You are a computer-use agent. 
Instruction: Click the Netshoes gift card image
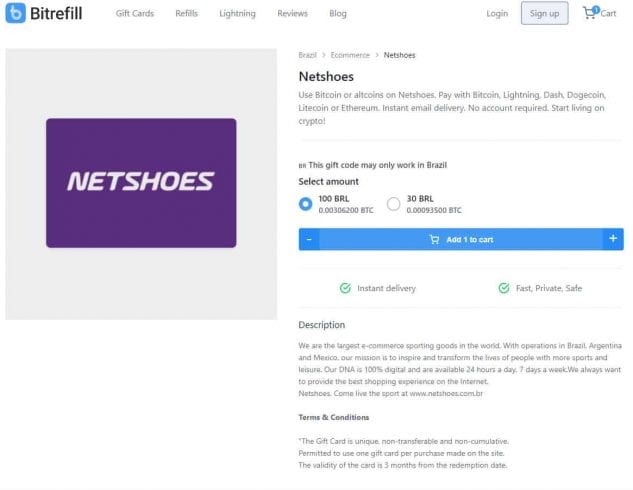click(x=141, y=183)
